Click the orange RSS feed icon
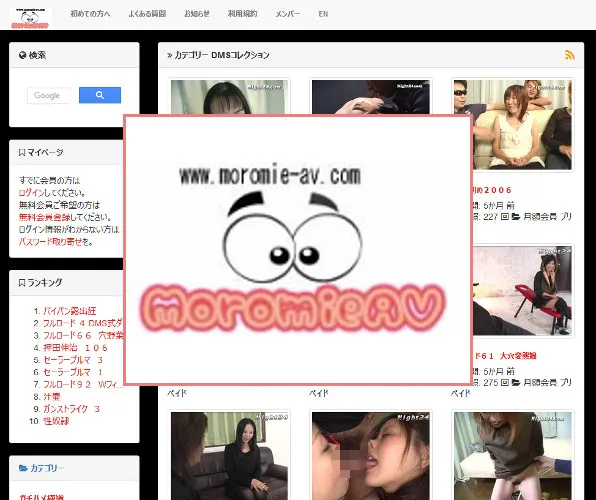This screenshot has width=596, height=500. coord(569,55)
